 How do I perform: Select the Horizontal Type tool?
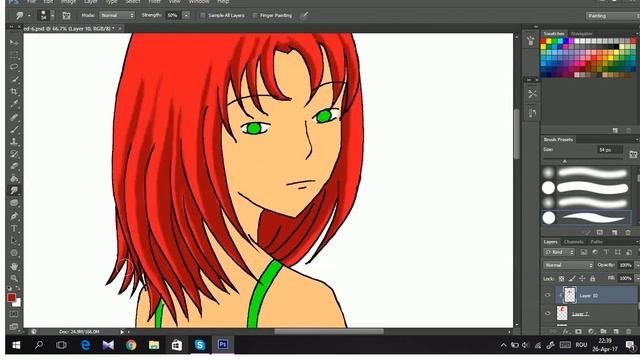pos(14,228)
